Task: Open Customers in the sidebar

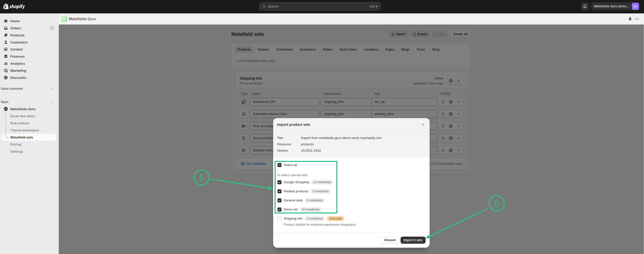Action: point(19,42)
